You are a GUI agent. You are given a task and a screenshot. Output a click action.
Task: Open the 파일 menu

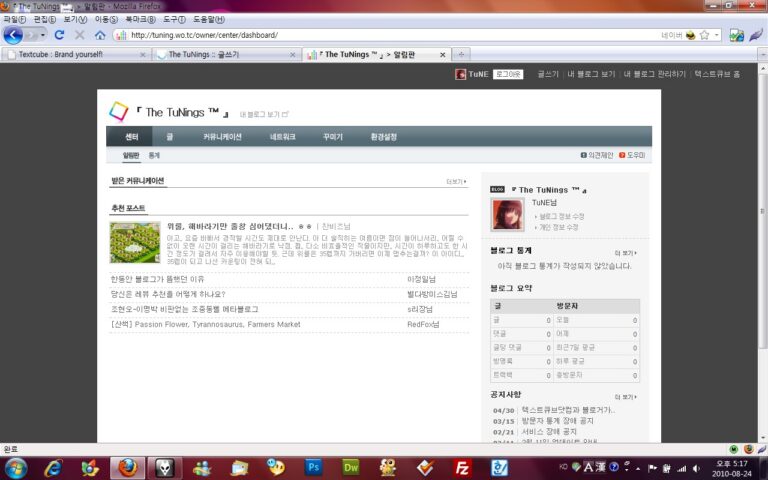(14, 20)
